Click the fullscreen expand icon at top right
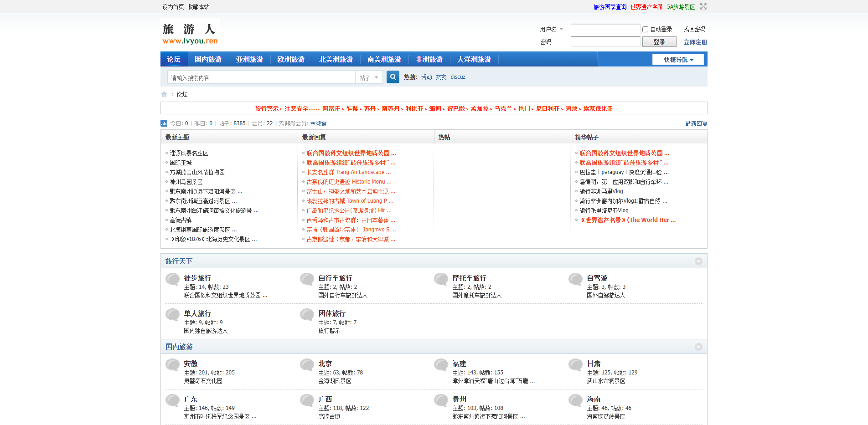 point(703,6)
